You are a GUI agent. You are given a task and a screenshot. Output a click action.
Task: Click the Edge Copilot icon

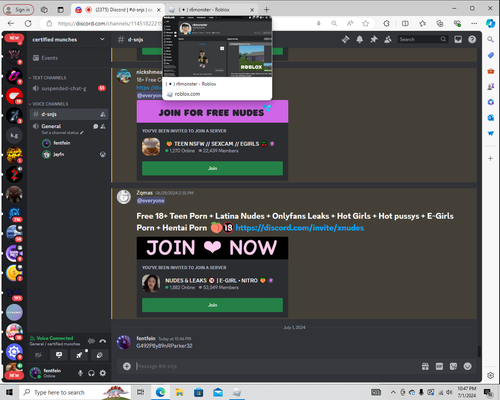(490, 23)
